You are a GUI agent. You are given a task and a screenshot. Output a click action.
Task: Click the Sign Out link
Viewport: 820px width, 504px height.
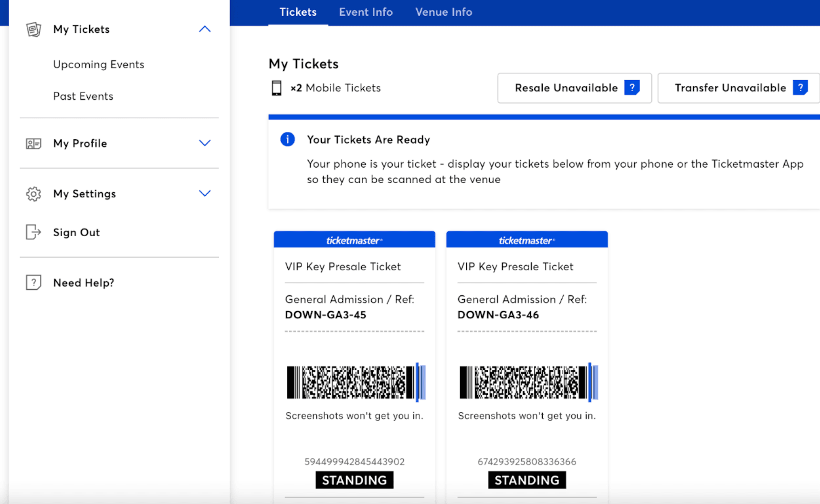pyautogui.click(x=76, y=232)
